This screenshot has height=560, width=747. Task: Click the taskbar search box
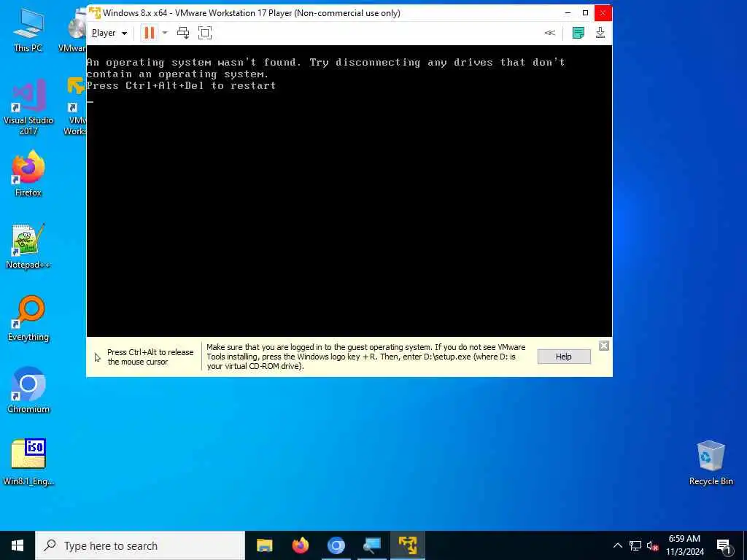[140, 545]
